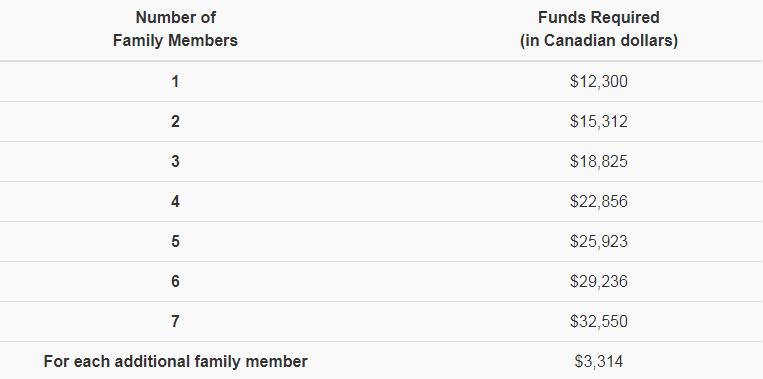Click the '(in Canadian dollars)' header text

(x=599, y=40)
